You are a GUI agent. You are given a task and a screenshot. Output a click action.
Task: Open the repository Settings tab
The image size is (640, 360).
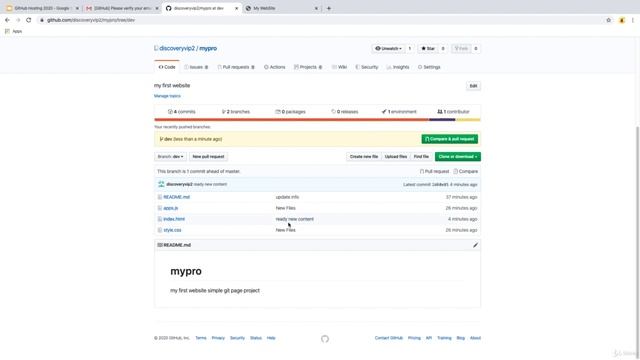429,67
